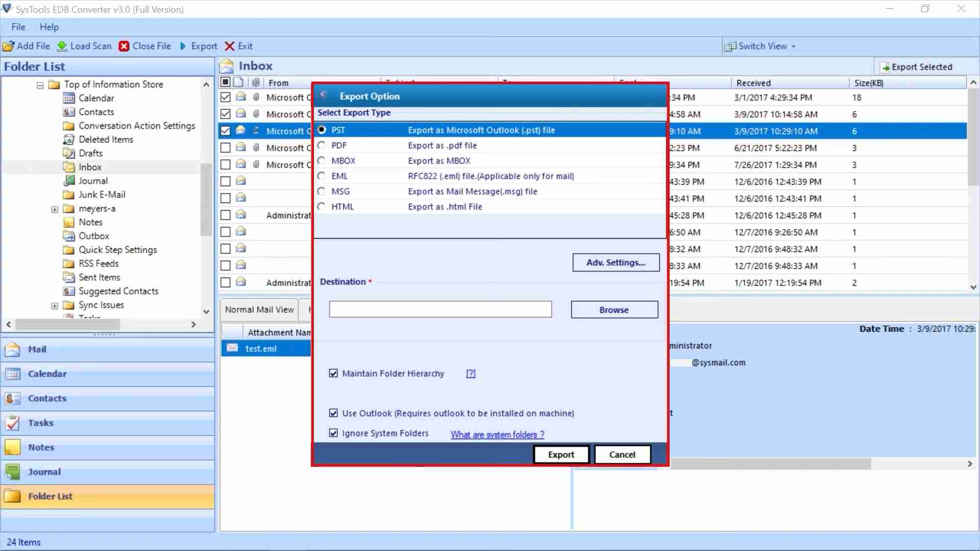
Task: Select the PST export type radio button
Action: 322,130
